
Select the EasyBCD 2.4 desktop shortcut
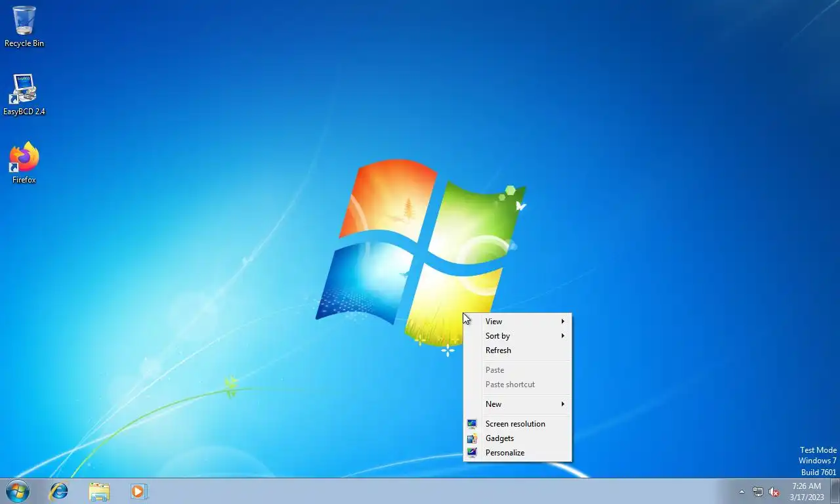(x=24, y=94)
